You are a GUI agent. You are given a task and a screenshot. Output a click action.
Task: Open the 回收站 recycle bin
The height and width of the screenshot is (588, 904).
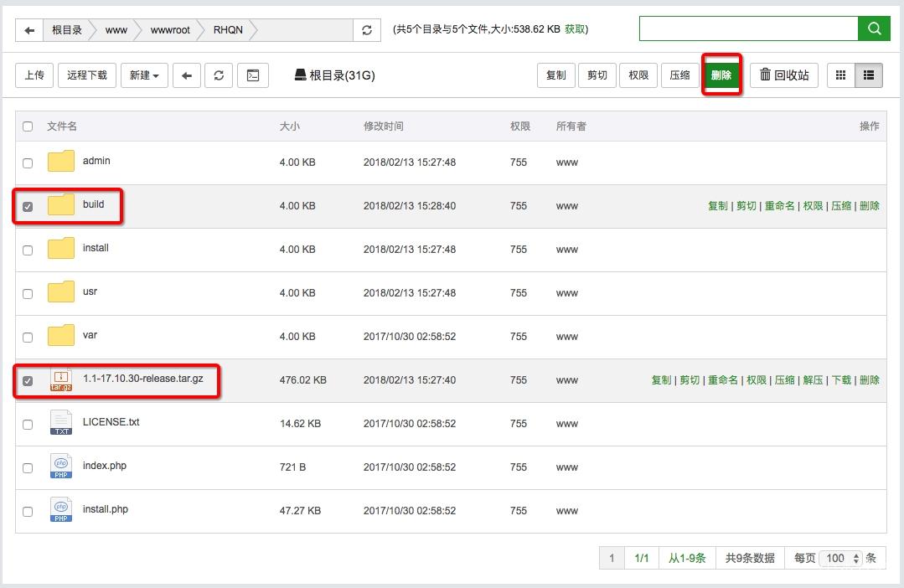[783, 75]
